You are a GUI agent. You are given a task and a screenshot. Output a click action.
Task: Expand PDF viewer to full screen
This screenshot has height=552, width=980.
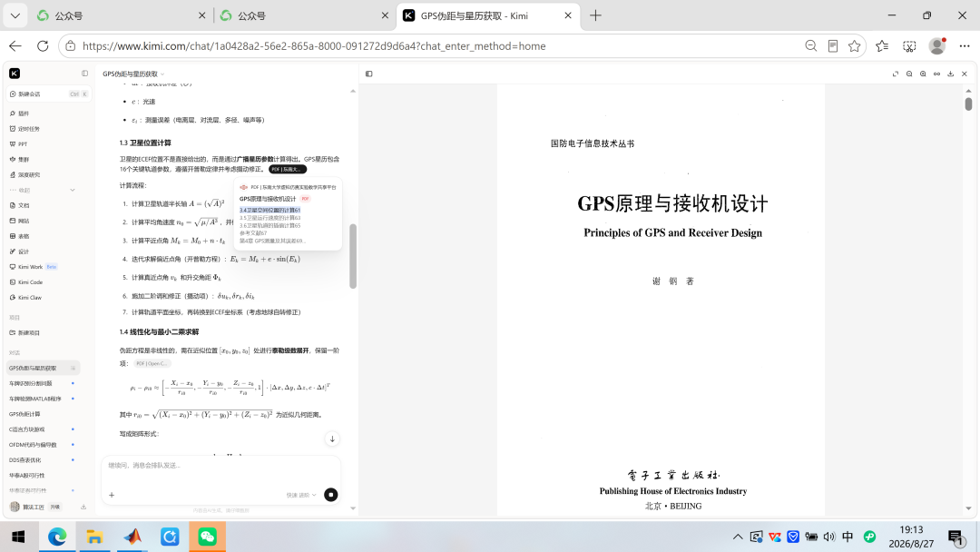[895, 74]
